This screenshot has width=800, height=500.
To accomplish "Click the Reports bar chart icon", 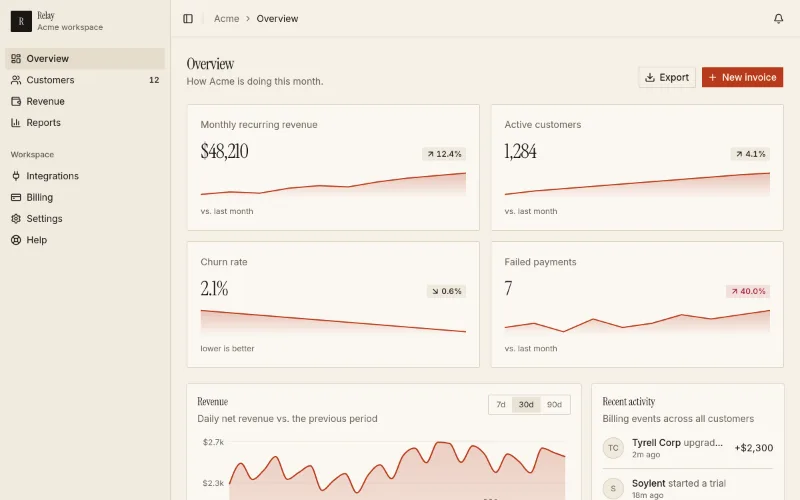I will (x=16, y=122).
